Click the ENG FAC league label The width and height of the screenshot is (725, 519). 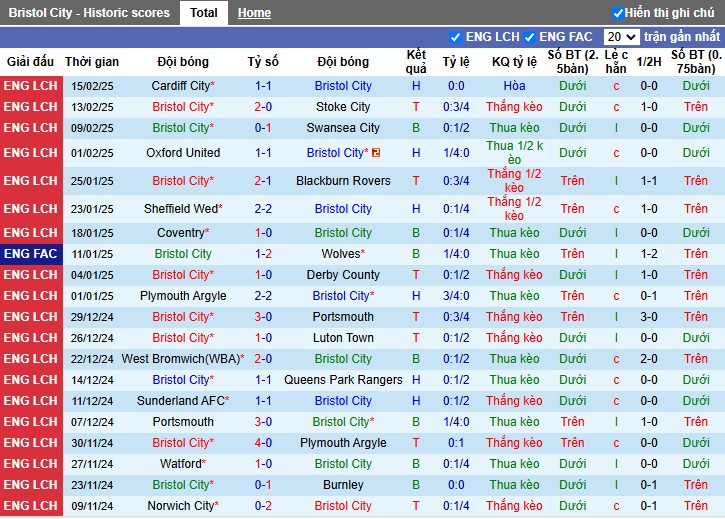(x=31, y=254)
